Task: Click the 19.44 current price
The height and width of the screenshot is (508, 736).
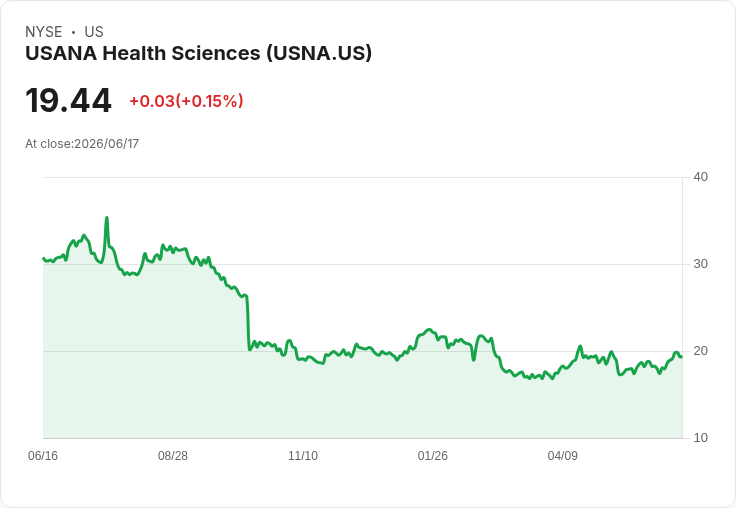Action: pos(68,100)
